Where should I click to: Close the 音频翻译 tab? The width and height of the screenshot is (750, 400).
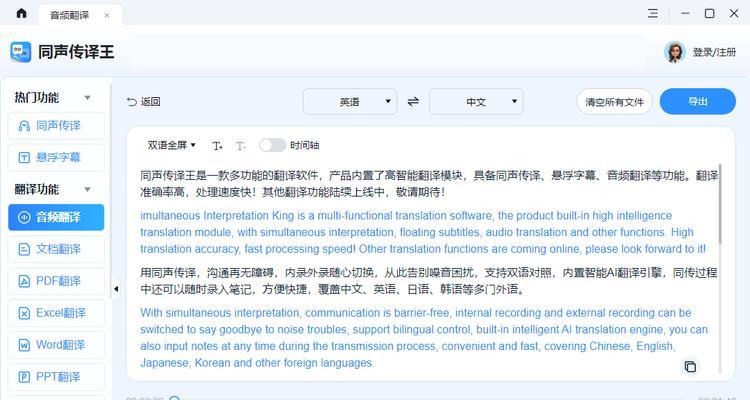pos(107,15)
